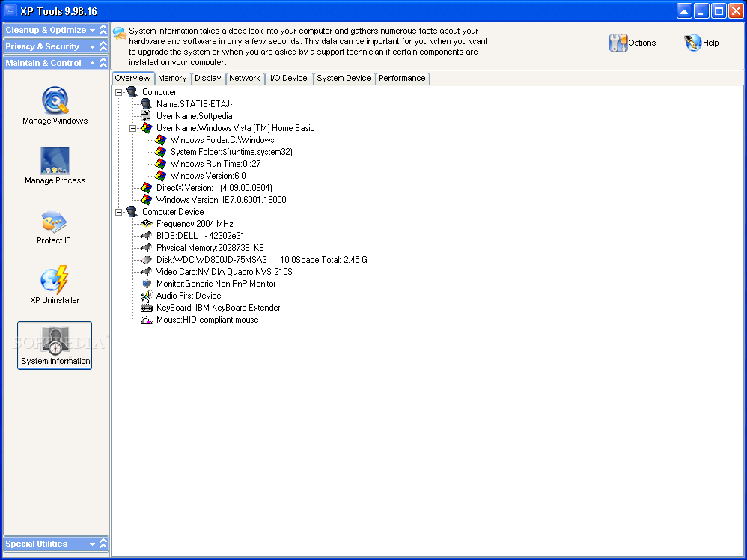Click Windows flag icon beside Windows Run Time

click(x=160, y=163)
